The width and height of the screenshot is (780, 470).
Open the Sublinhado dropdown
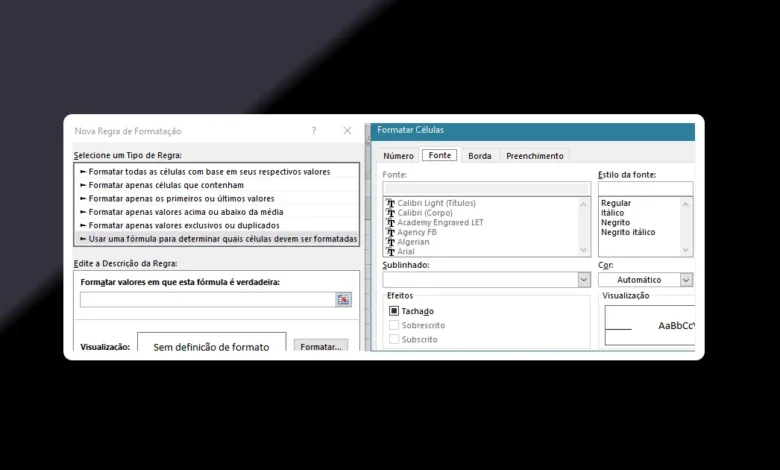click(584, 280)
